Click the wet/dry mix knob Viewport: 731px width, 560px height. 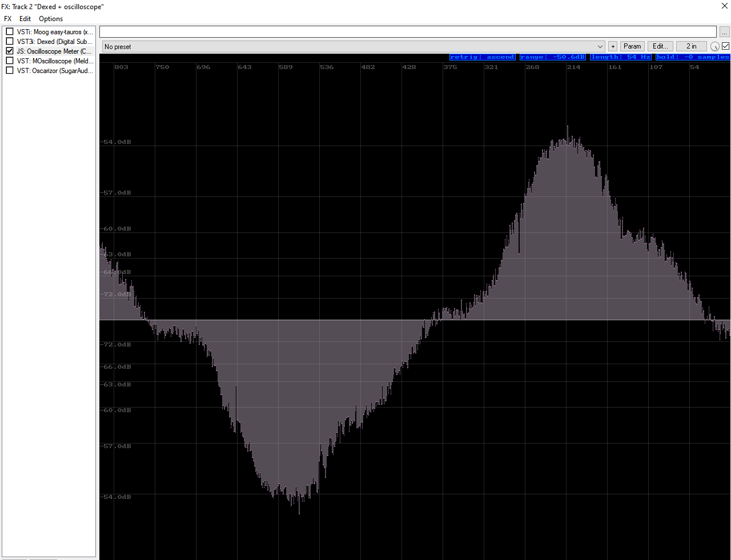click(x=714, y=47)
